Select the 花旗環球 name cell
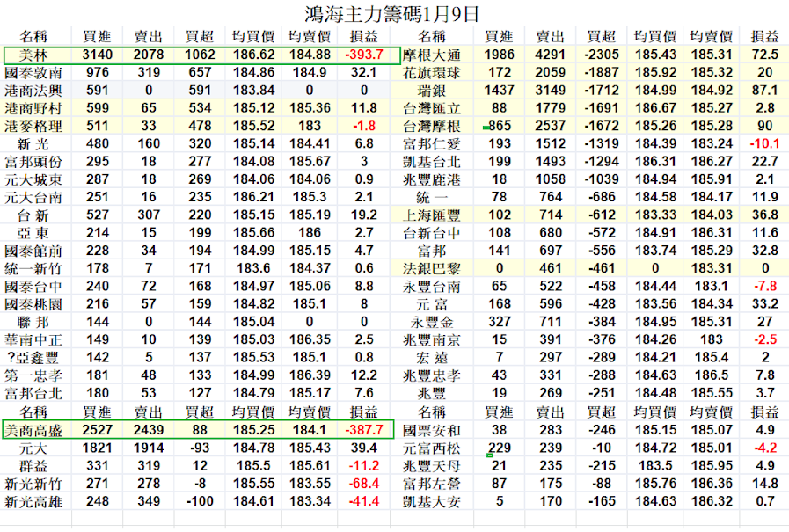Screen dimensions: 789x532 pos(432,73)
